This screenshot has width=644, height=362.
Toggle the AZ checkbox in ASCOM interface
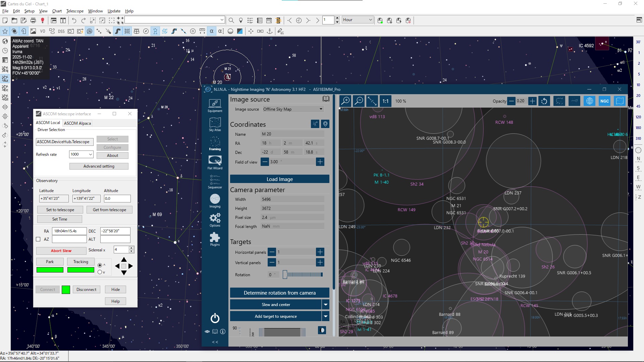(x=38, y=239)
